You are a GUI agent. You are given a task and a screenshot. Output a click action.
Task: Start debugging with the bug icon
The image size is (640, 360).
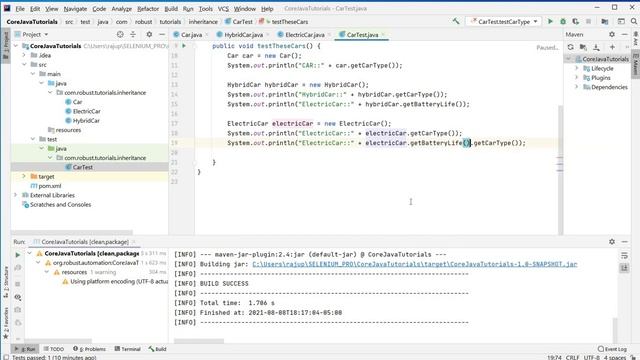[563, 21]
